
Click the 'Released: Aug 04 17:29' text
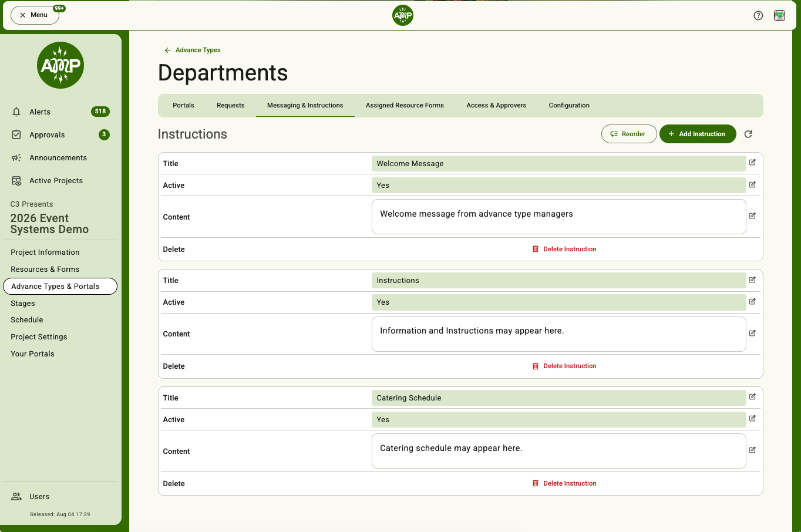point(60,514)
